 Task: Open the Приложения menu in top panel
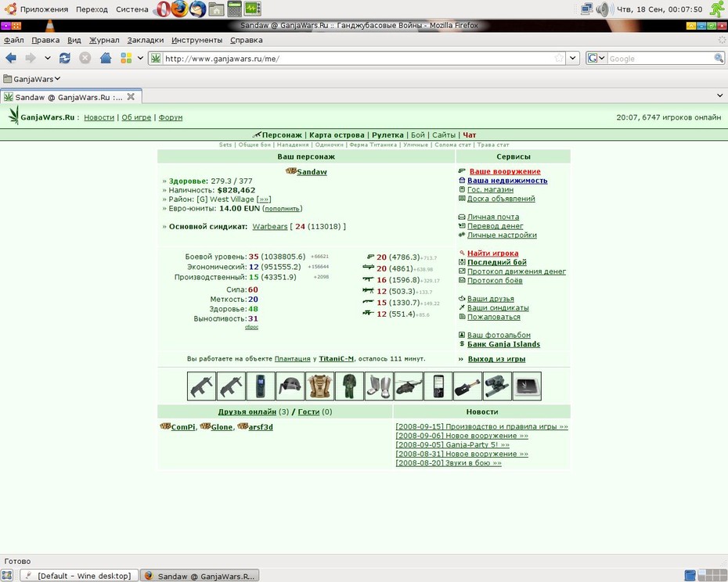tap(44, 9)
